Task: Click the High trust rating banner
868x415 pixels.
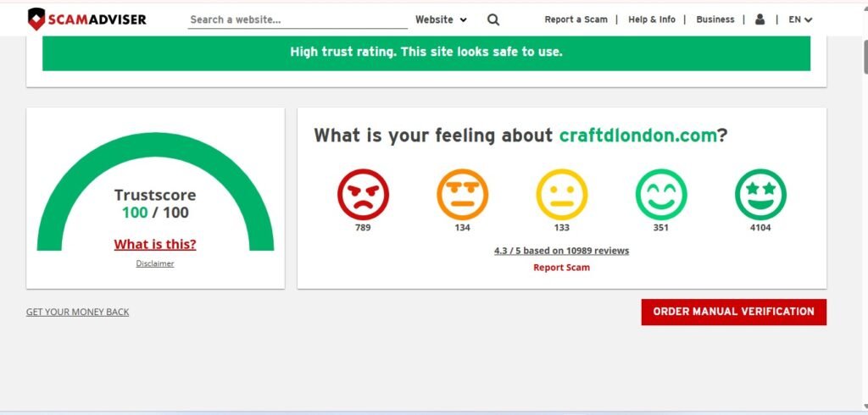Action: pos(426,52)
